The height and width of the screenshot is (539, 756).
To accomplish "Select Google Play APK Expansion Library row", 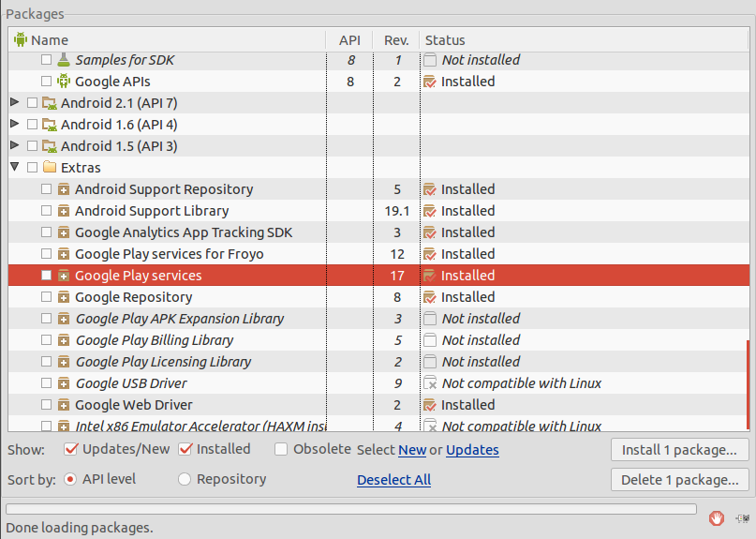I will (x=378, y=319).
